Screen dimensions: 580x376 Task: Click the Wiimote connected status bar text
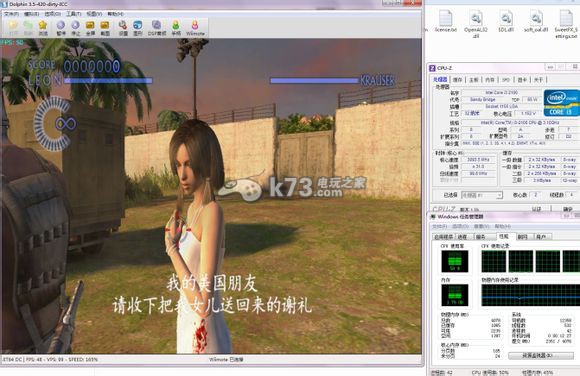(x=226, y=360)
